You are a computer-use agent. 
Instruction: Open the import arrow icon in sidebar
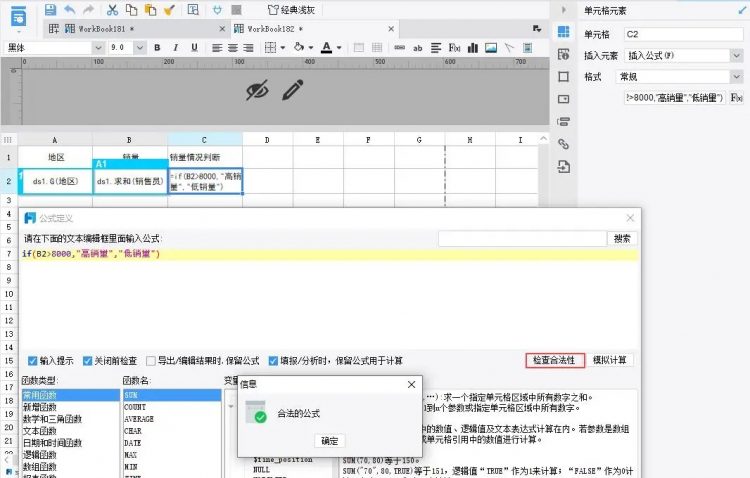point(563,167)
